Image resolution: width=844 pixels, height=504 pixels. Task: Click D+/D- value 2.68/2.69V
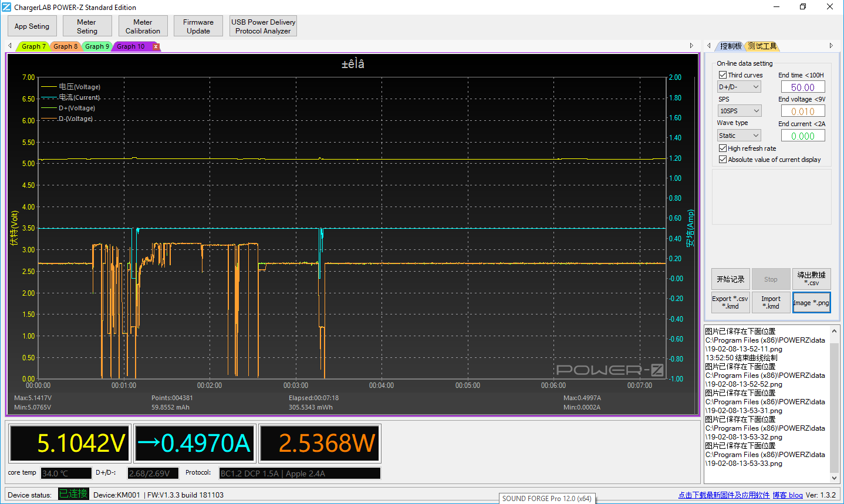[153, 473]
